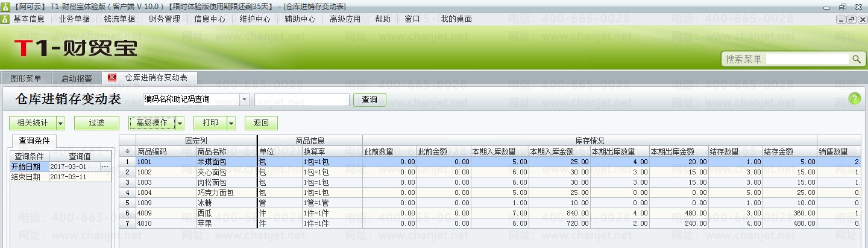Expand the 编码名称助记码查询 combo box

(x=244, y=100)
